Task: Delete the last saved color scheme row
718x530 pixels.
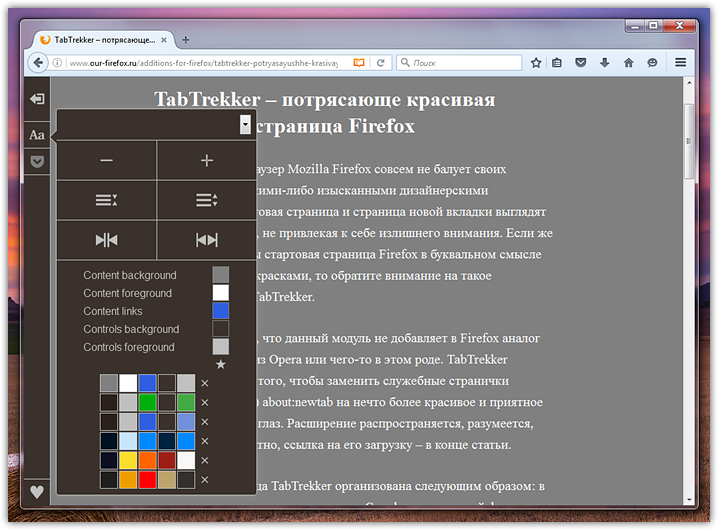Action: coord(205,480)
